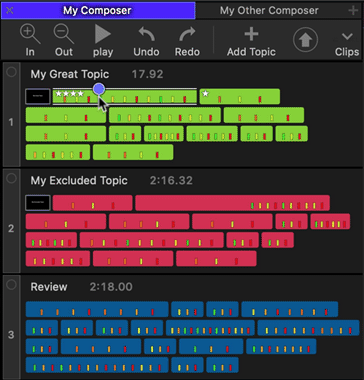Toggle the radio circle for My Excluded Topic
The image size is (364, 380).
11,178
